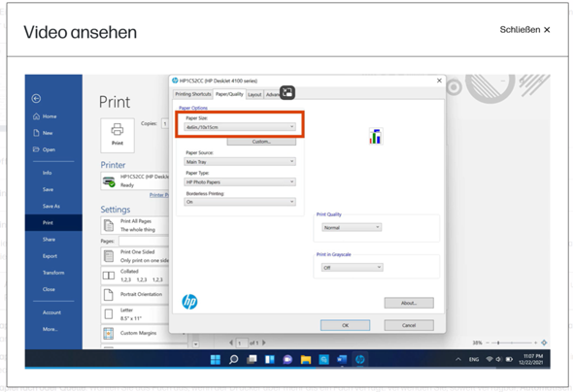Open Custom Margins setting
The image size is (573, 392).
143,333
